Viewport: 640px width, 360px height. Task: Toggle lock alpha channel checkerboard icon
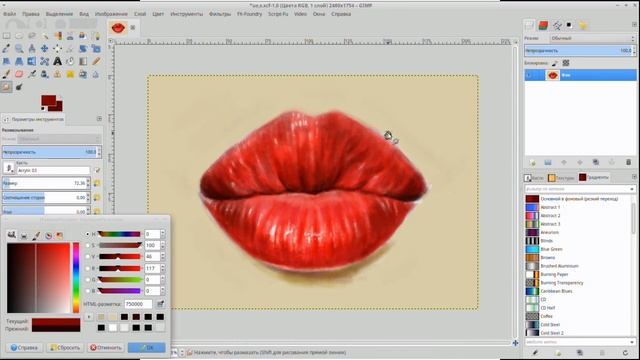coord(566,63)
